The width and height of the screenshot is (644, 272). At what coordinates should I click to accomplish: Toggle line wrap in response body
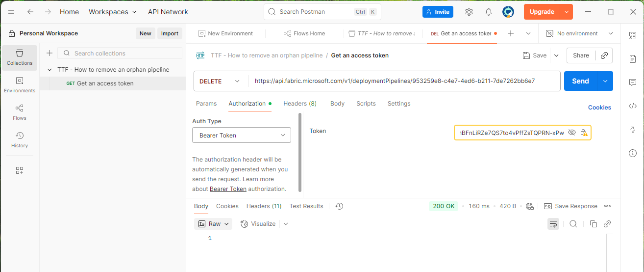click(x=553, y=224)
